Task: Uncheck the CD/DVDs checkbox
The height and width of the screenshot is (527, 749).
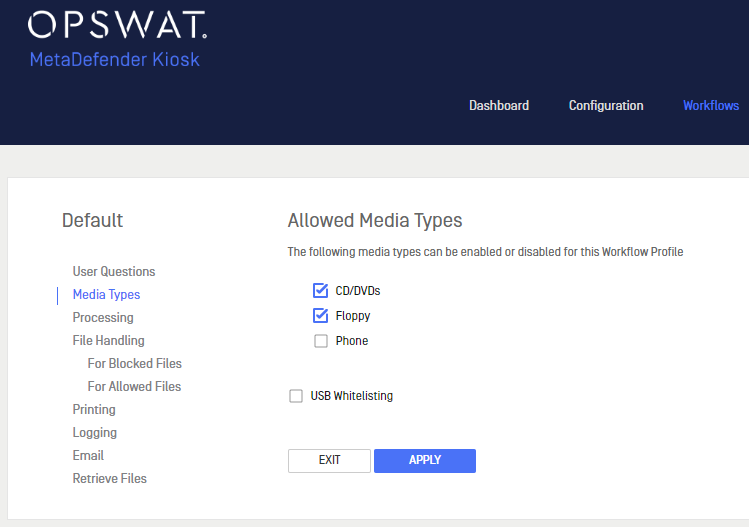Action: click(x=321, y=290)
